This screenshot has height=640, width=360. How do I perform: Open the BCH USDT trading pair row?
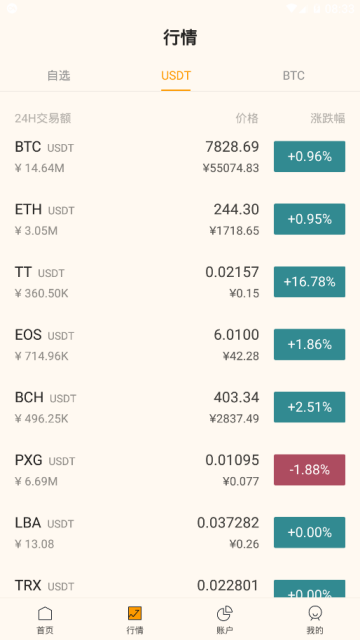pyautogui.click(x=180, y=407)
